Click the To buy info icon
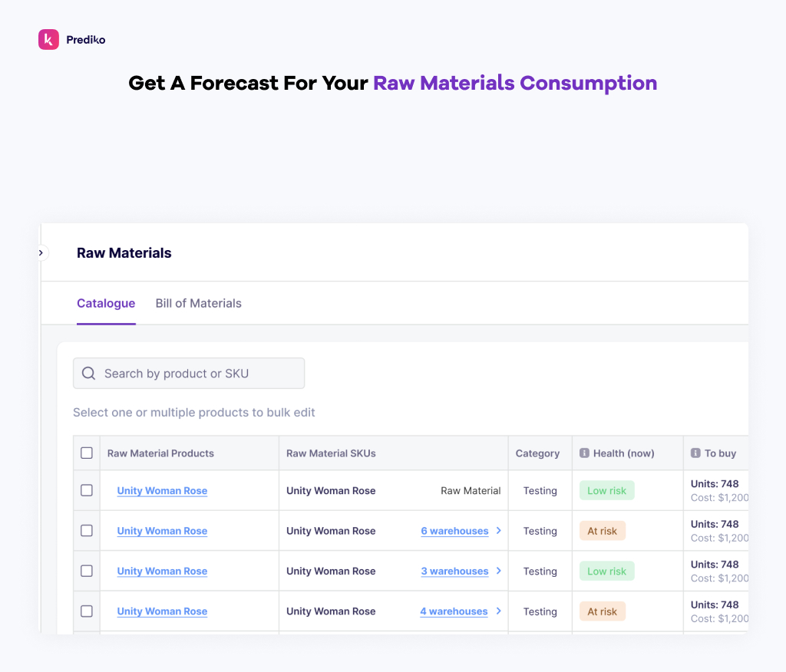786x672 pixels. 695,453
